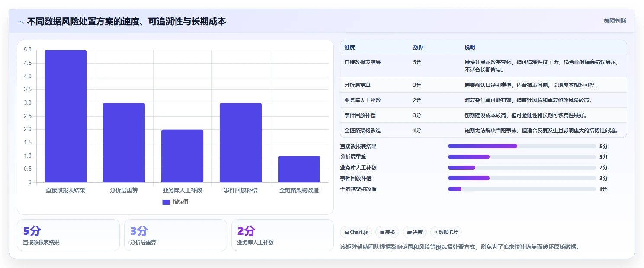Click the dashboard title 不同数据风险处置方案
Viewport: 644px width, 268px height.
pos(126,21)
